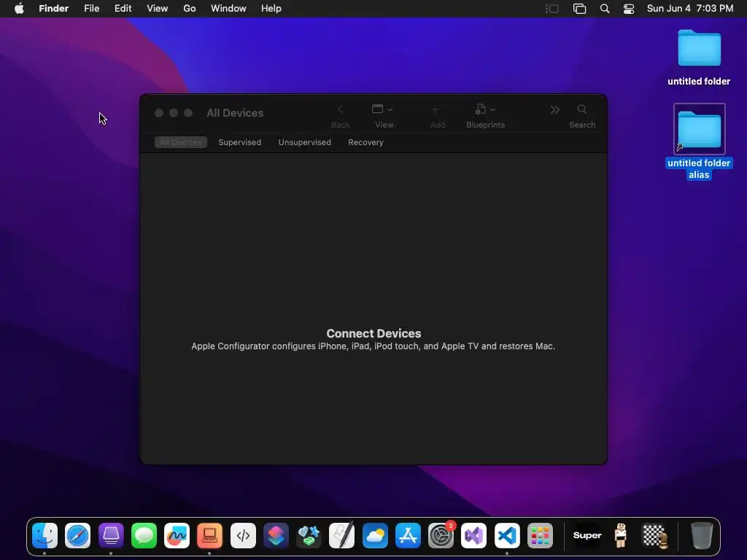Open the Help menu

pyautogui.click(x=271, y=9)
